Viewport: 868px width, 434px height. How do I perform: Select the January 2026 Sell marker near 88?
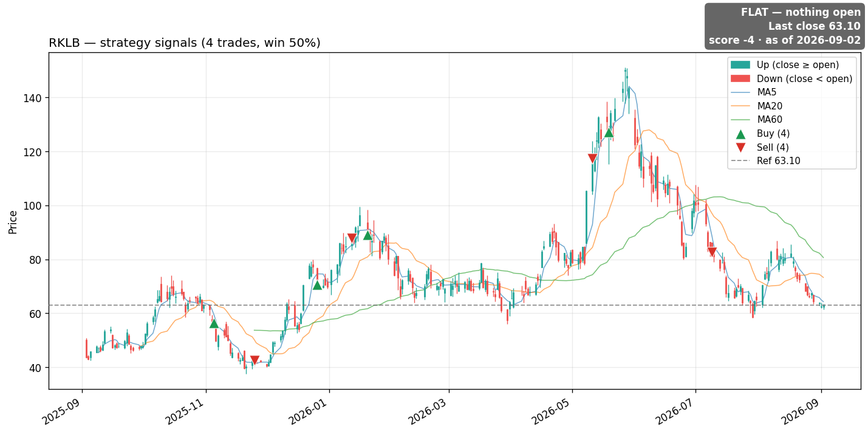[352, 238]
